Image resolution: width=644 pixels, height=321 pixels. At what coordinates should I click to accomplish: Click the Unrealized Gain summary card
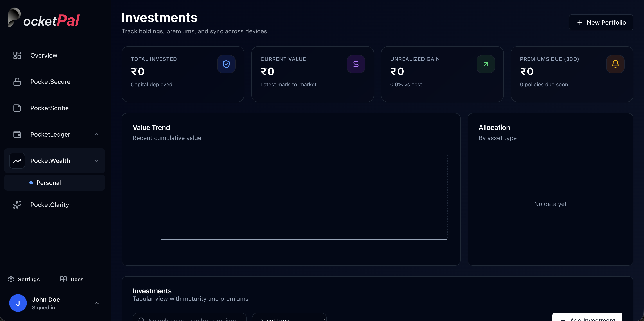tap(442, 74)
